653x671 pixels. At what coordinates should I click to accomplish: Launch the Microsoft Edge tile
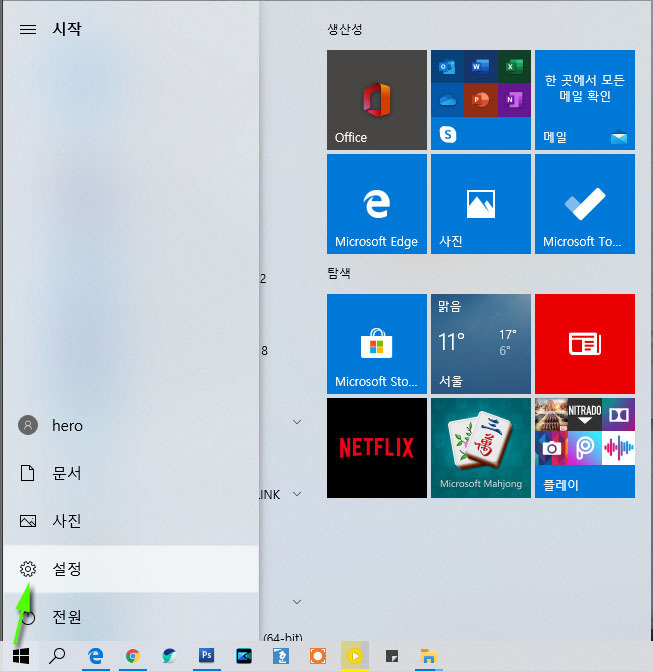point(377,204)
